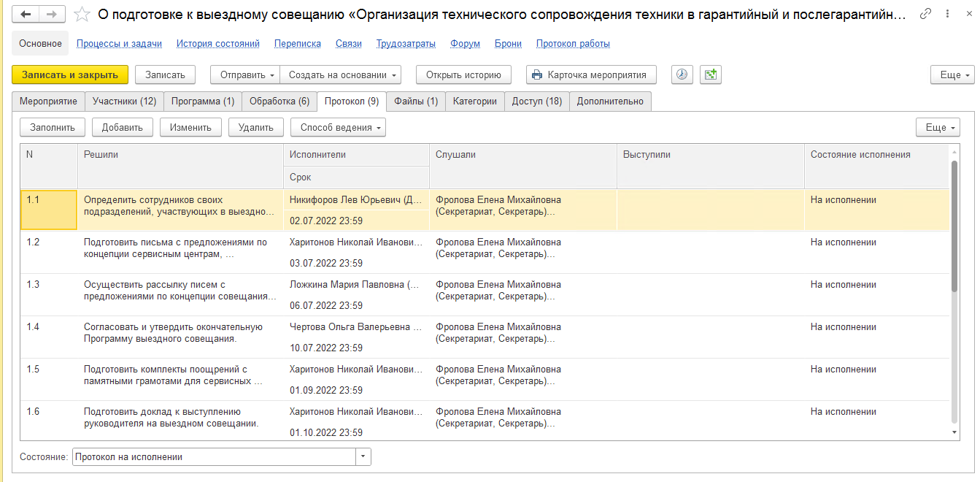The width and height of the screenshot is (980, 482).
Task: Switch to the Участники (12) tab
Action: coord(124,102)
